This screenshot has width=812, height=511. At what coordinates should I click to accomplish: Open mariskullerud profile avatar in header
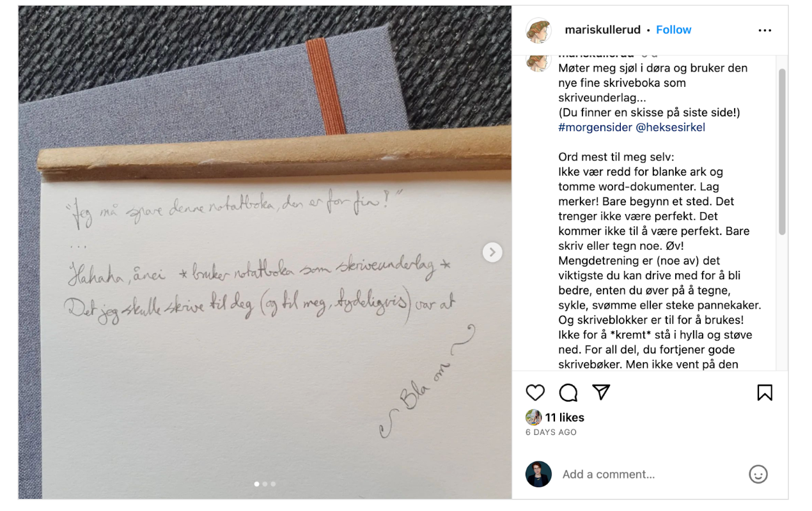tap(538, 30)
